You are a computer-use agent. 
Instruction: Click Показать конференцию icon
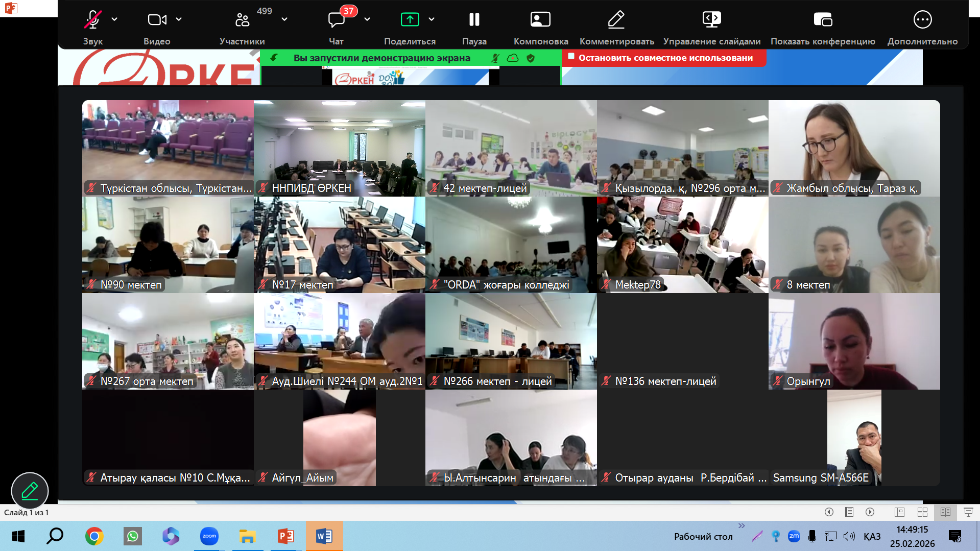tap(823, 20)
